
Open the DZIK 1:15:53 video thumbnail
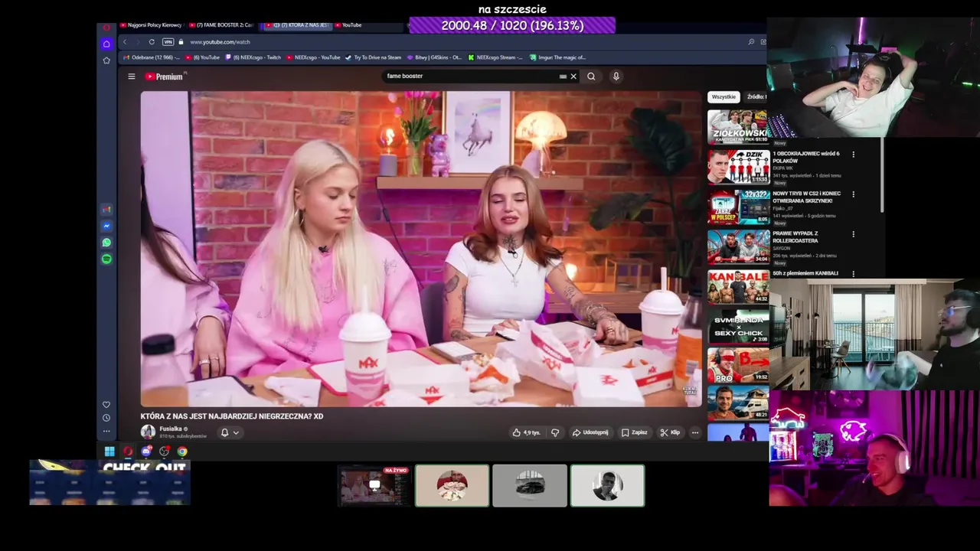point(738,166)
